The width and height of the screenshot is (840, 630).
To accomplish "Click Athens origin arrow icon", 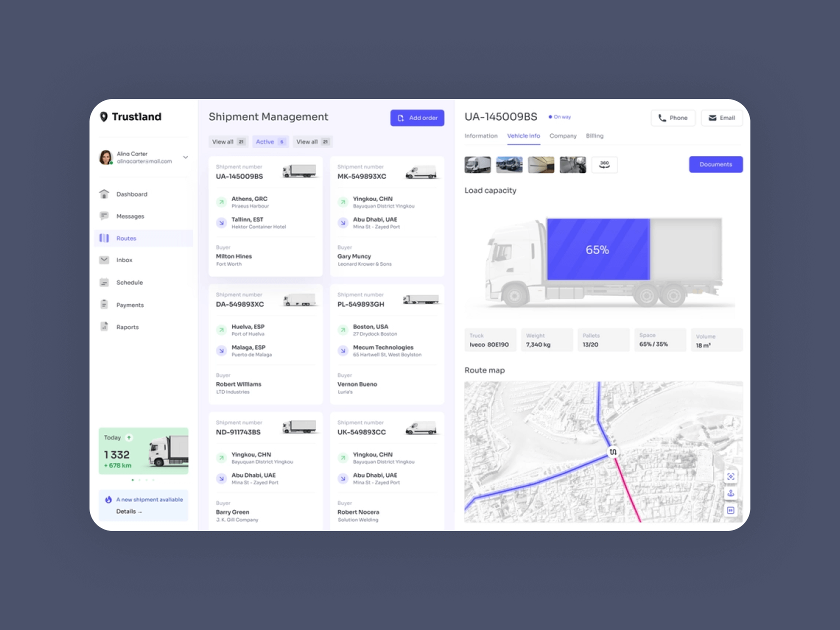I will coord(221,202).
